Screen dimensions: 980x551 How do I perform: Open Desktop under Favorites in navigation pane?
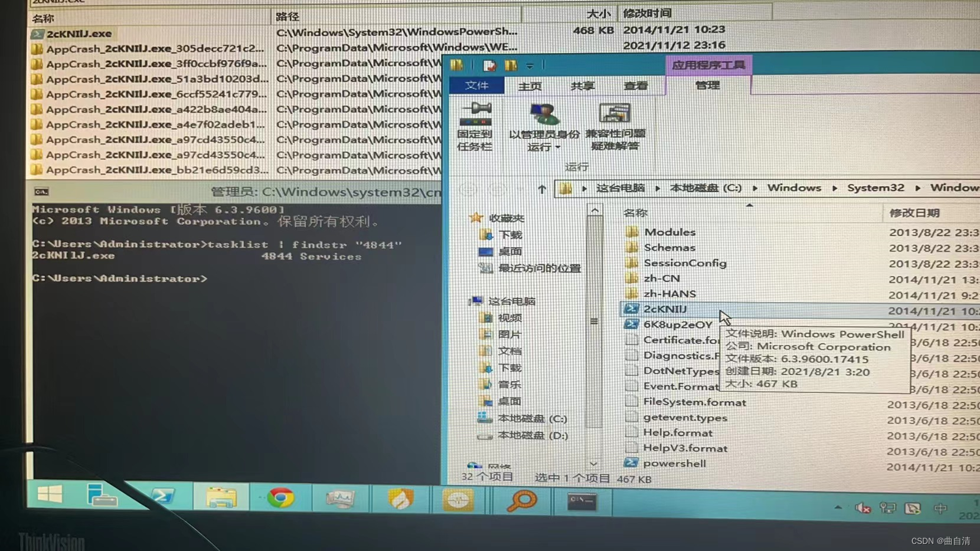click(501, 251)
